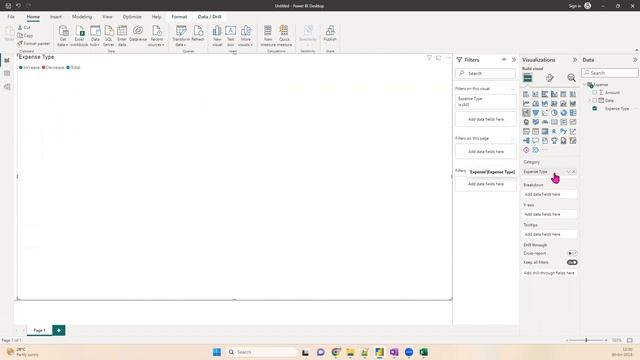Viewport: 640px width, 360px height.
Task: Open the Data / Drill tab
Action: 210,17
